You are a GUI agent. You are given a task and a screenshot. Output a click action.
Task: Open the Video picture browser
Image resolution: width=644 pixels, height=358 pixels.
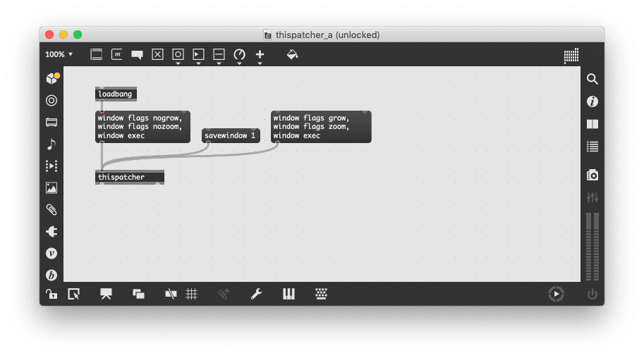(51, 187)
